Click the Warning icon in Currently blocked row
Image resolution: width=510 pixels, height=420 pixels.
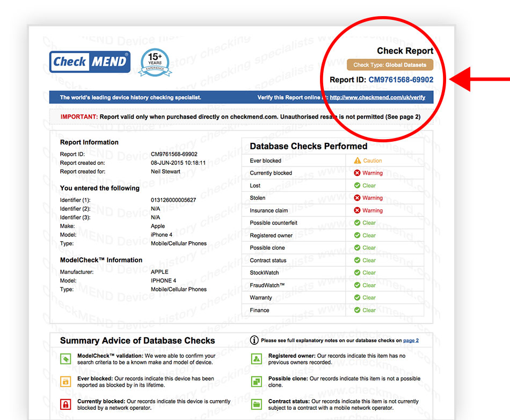pyautogui.click(x=357, y=173)
